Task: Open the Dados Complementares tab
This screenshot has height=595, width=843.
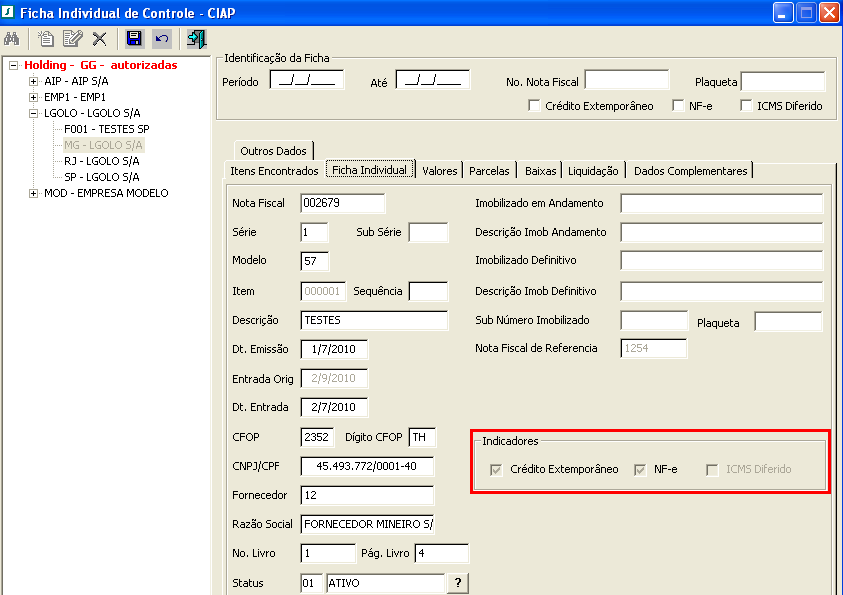Action: [690, 171]
